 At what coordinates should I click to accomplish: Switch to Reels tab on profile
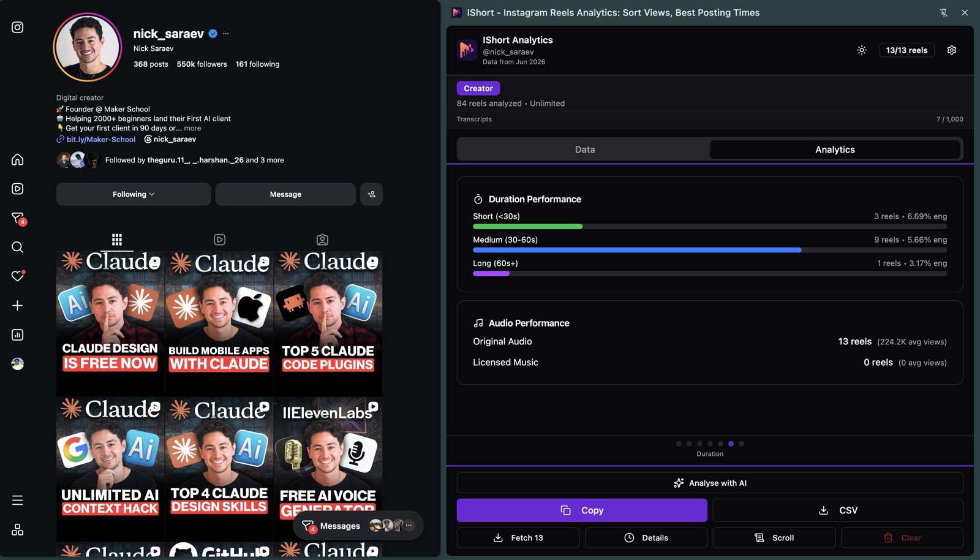[219, 240]
